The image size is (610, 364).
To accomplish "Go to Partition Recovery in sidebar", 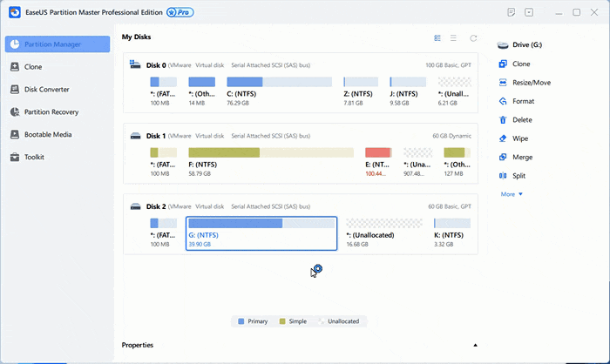I will coord(51,112).
